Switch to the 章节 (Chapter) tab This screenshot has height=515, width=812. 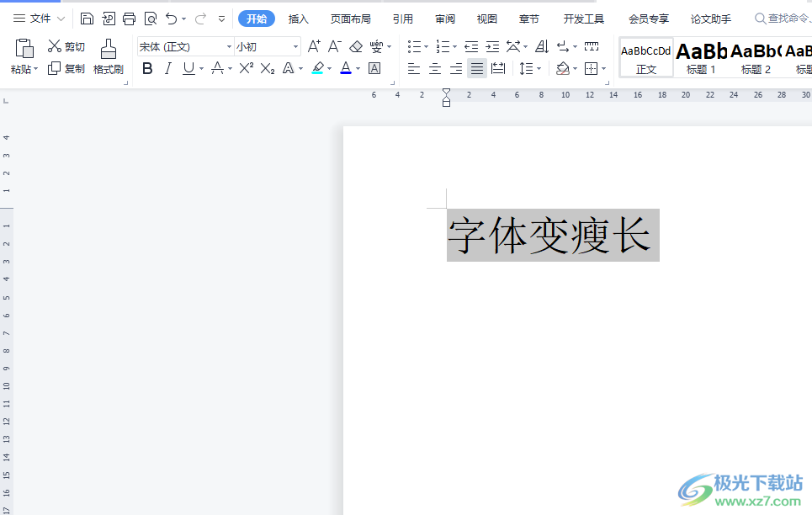tap(528, 19)
